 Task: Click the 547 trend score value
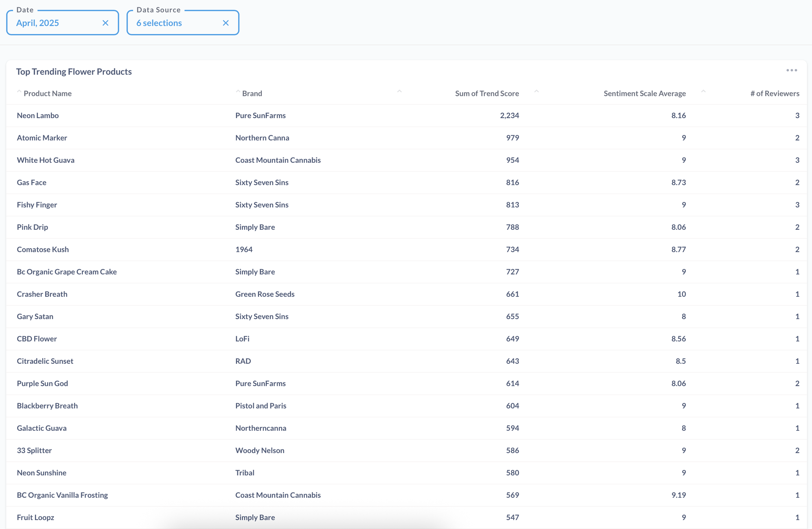point(512,517)
